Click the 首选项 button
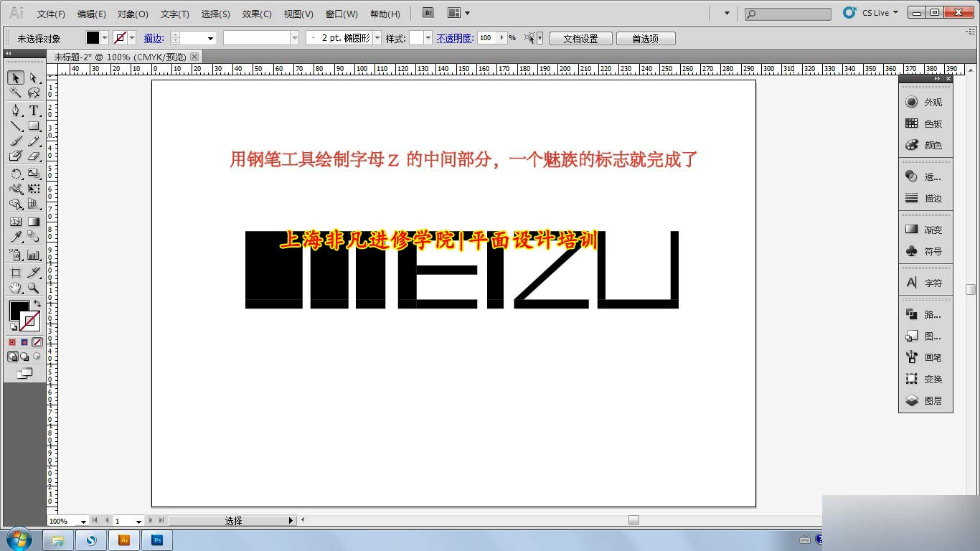This screenshot has width=980, height=551. 645,39
